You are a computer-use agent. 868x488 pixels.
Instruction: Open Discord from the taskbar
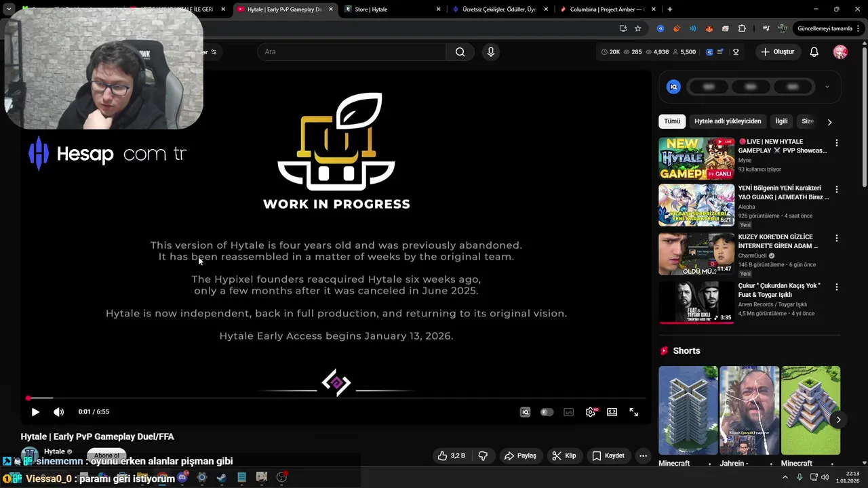(x=182, y=478)
